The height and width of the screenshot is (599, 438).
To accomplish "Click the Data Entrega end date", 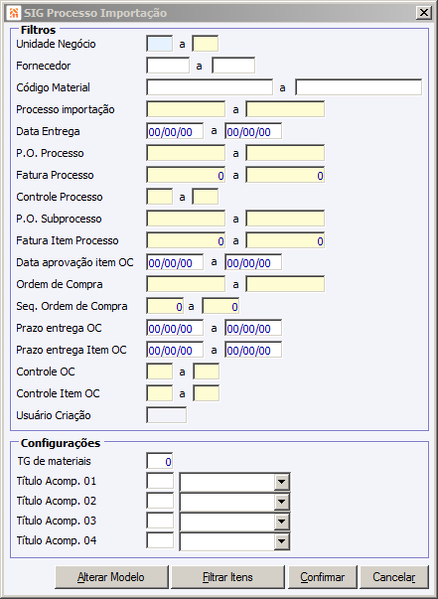I will click(254, 131).
